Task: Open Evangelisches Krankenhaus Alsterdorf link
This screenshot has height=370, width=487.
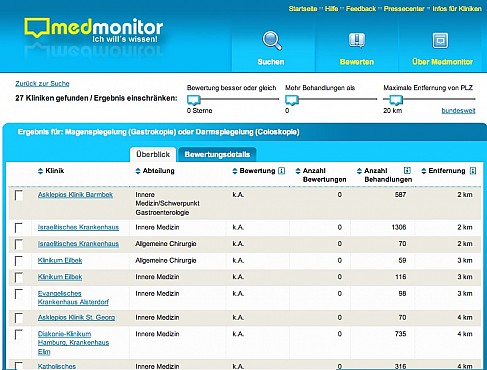Action: [73, 298]
